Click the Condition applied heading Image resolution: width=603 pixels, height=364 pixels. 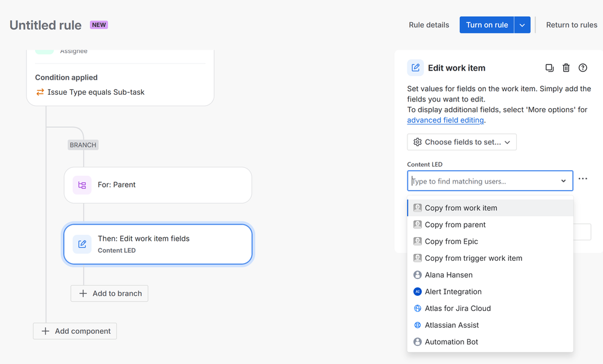[66, 77]
